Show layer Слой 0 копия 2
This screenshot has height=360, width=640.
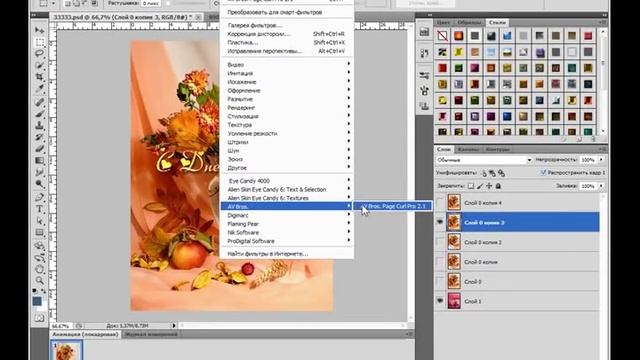tap(440, 242)
